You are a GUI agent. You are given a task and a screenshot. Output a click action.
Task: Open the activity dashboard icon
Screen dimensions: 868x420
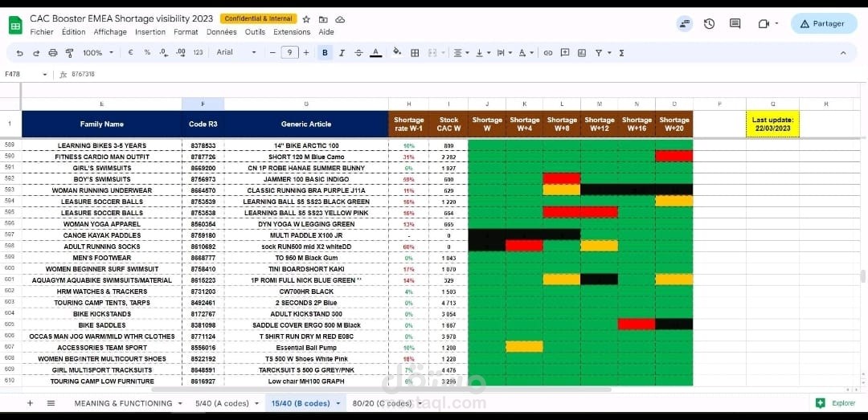(x=685, y=23)
